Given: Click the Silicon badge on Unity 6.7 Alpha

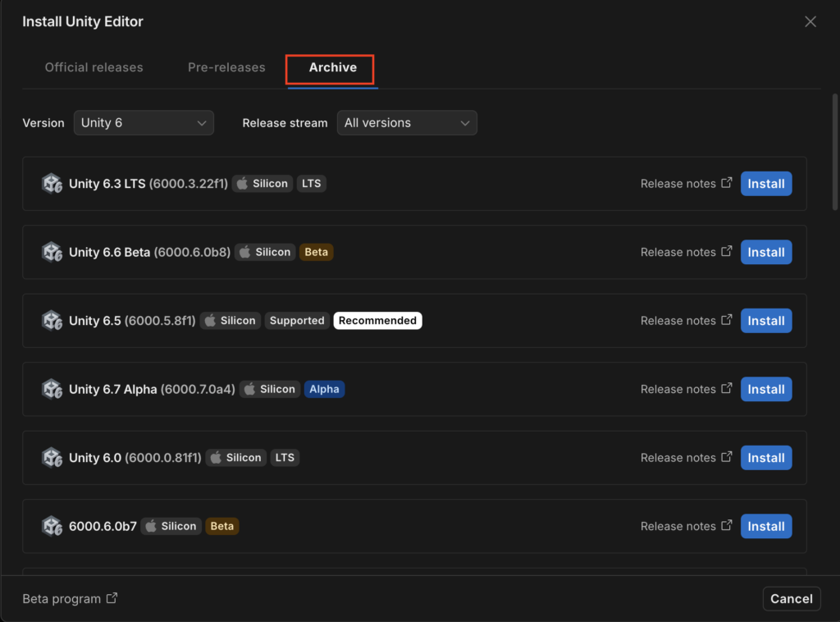Looking at the screenshot, I should click(270, 389).
